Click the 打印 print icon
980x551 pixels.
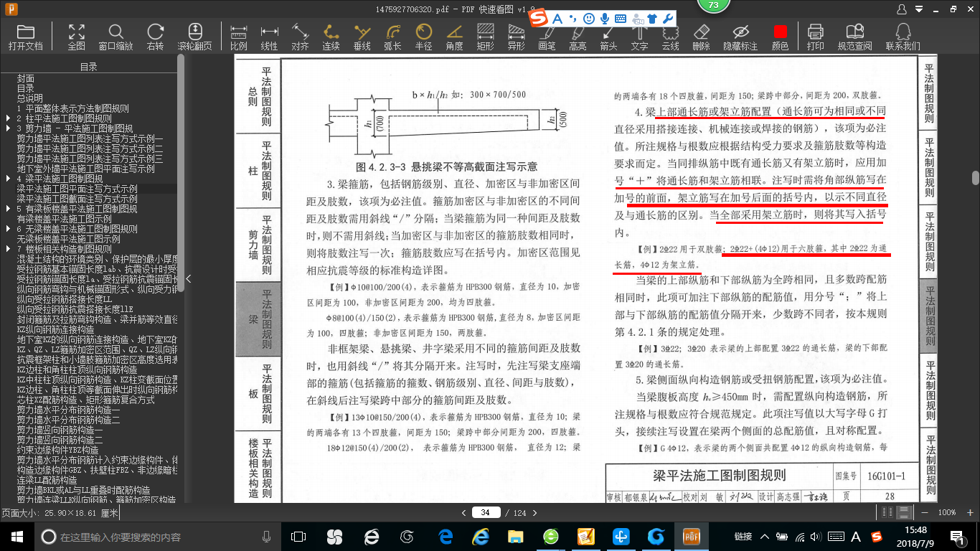(815, 37)
